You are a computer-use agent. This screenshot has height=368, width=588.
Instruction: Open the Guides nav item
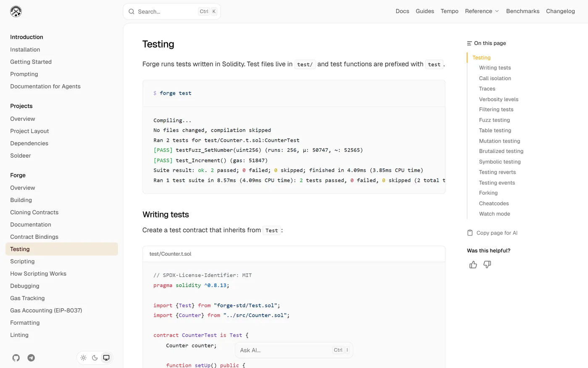tap(425, 11)
